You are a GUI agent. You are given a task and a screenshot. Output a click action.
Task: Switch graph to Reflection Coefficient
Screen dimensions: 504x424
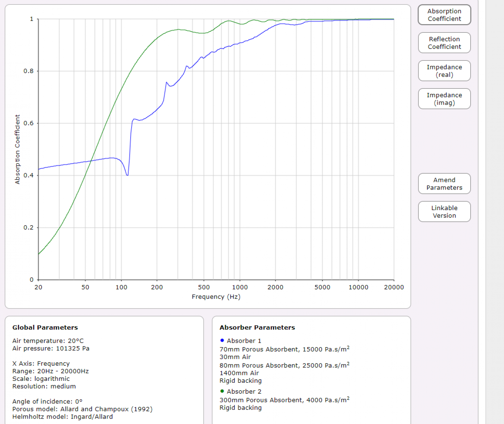tap(444, 43)
